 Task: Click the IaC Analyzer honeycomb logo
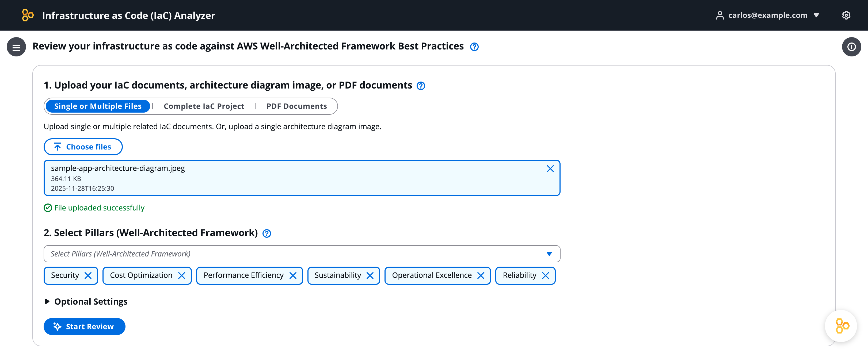pyautogui.click(x=28, y=15)
